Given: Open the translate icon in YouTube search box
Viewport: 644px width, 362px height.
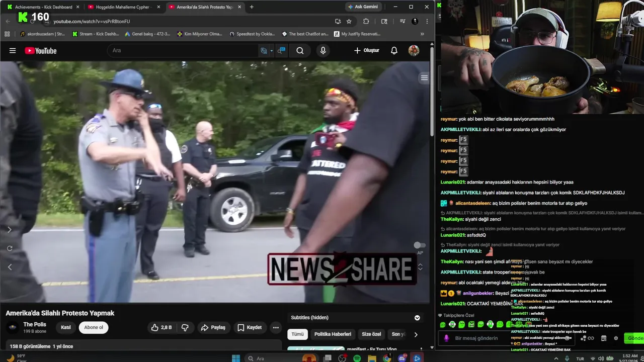Looking at the screenshot, I should (264, 50).
